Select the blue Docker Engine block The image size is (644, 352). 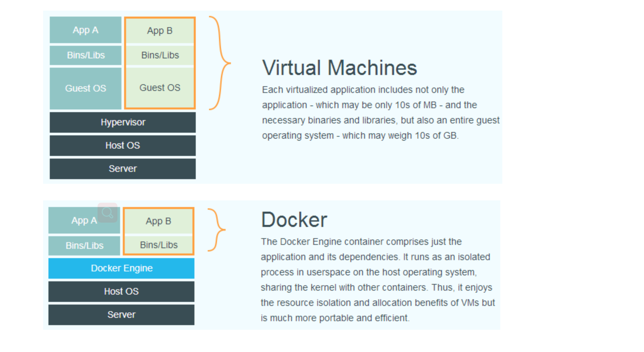coord(121,268)
